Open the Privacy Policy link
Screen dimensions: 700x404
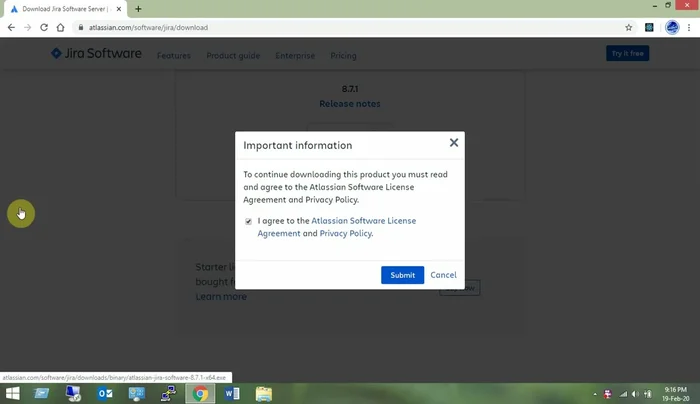click(346, 233)
